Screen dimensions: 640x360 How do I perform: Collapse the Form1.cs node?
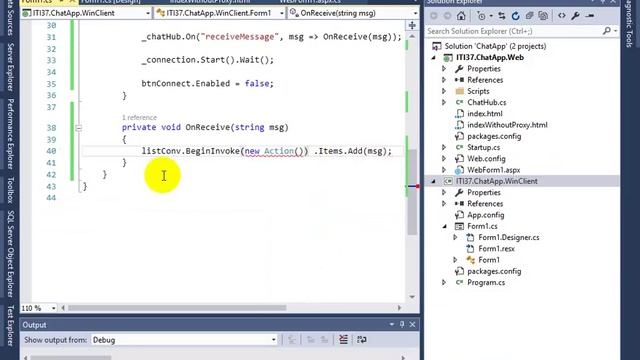(444, 226)
